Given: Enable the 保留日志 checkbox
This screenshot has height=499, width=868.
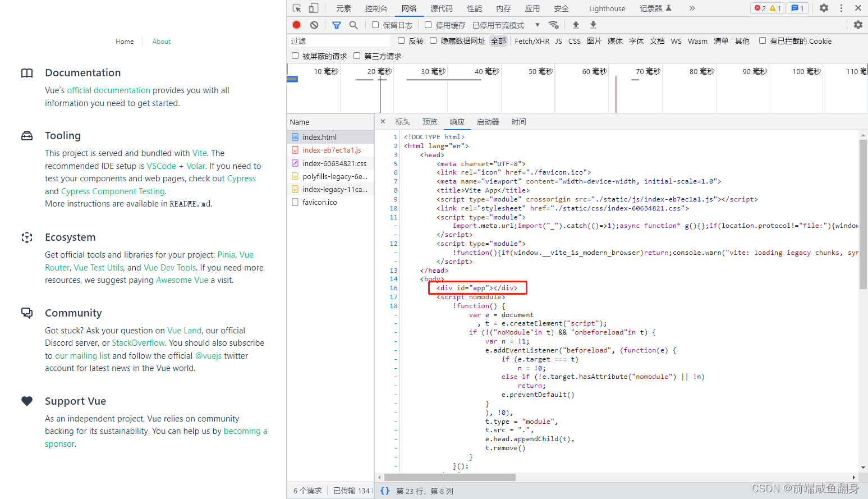Looking at the screenshot, I should [x=375, y=25].
